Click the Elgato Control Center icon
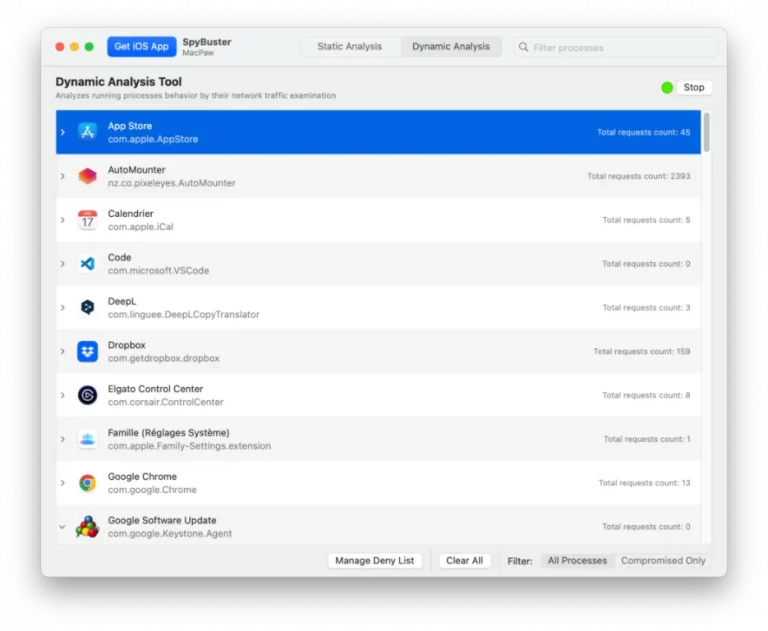This screenshot has width=768, height=631. click(x=87, y=395)
